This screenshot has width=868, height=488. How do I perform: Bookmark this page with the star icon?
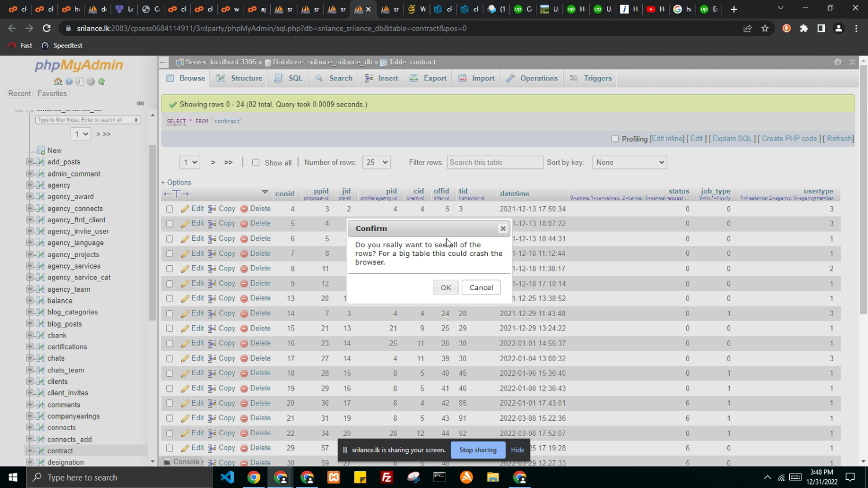[x=765, y=28]
